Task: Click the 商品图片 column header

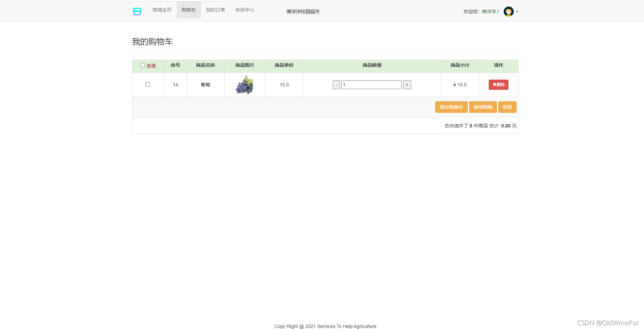Action: click(x=245, y=65)
